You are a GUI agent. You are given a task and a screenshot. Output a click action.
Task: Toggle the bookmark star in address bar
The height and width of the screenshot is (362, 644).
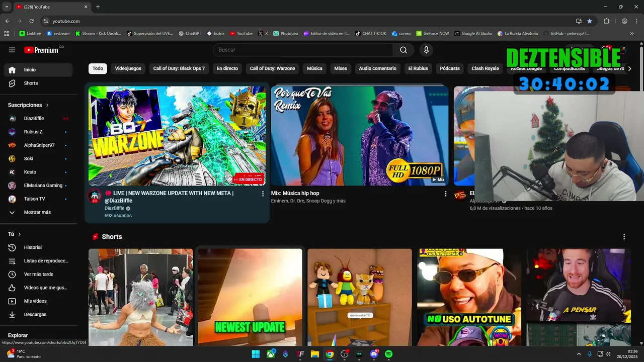pyautogui.click(x=590, y=21)
